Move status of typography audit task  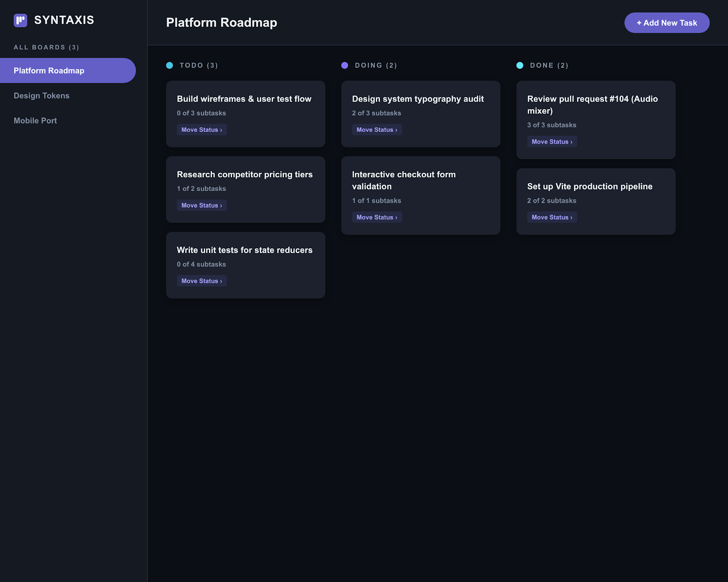pyautogui.click(x=377, y=130)
